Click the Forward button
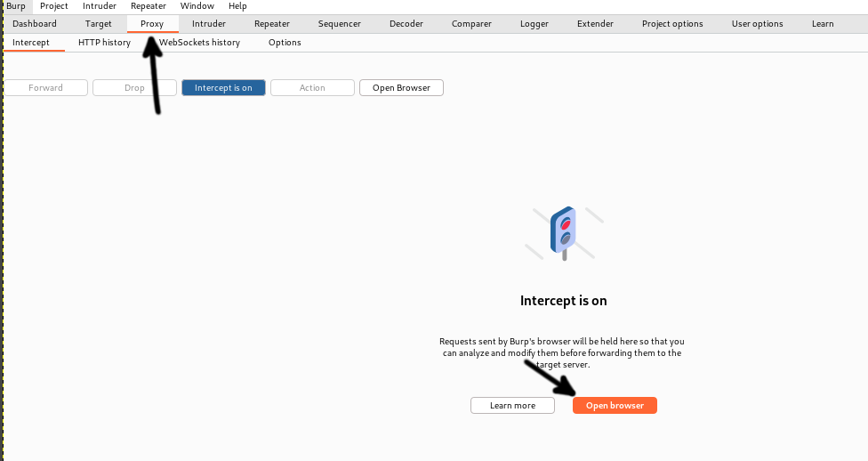The height and width of the screenshot is (461, 868). (x=46, y=87)
